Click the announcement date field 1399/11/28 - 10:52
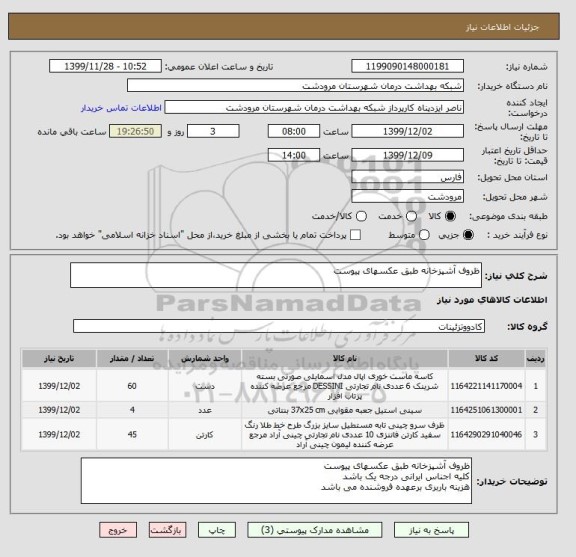Image resolution: width=576 pixels, height=557 pixels. [105, 67]
